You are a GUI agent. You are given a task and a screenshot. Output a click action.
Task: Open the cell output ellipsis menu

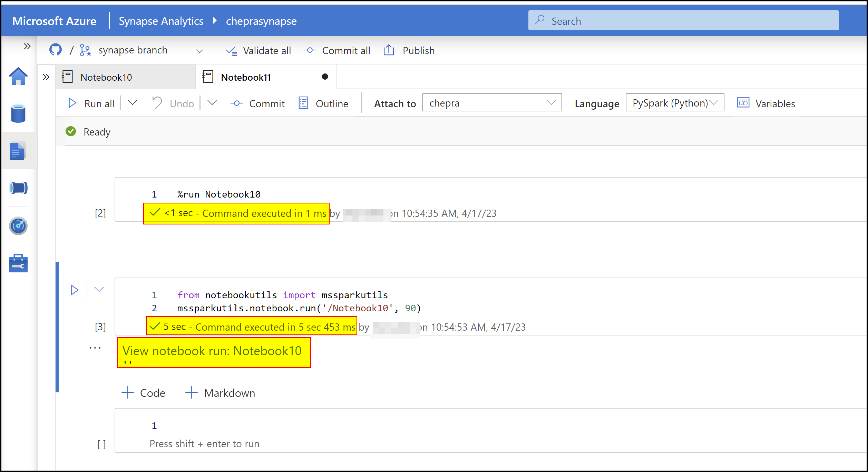[95, 348]
